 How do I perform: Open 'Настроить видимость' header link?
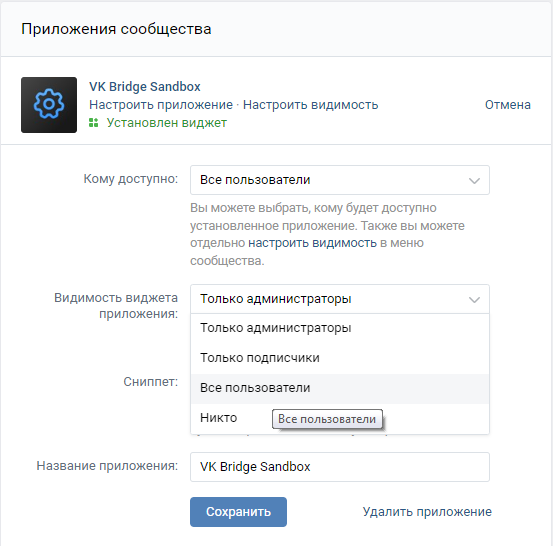point(310,105)
